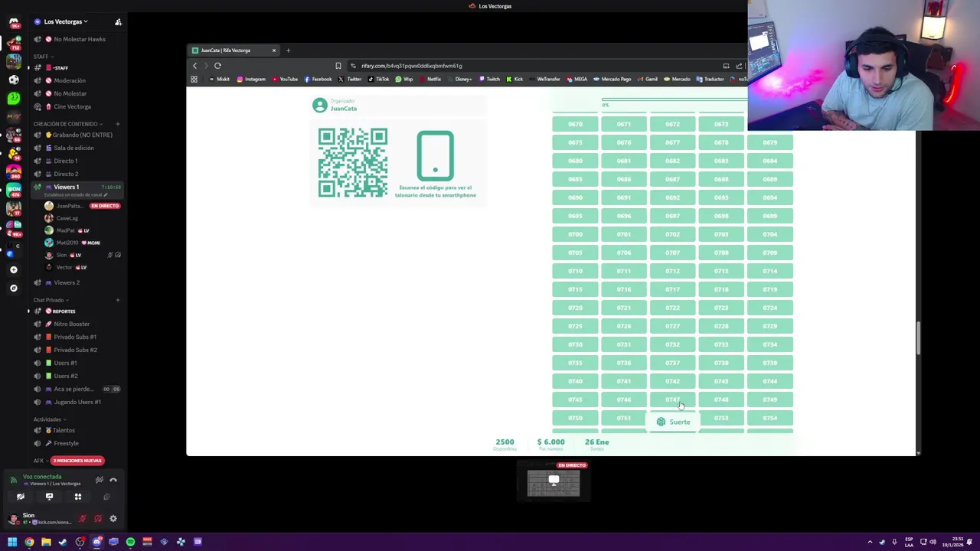Open the Instagram bookmark
The image size is (980, 551).
pyautogui.click(x=251, y=79)
